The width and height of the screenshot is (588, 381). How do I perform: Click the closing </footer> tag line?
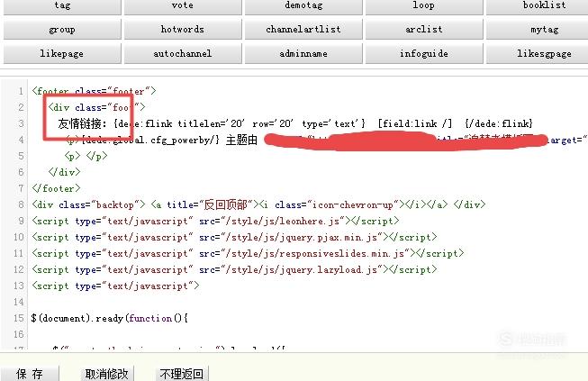pos(56,188)
